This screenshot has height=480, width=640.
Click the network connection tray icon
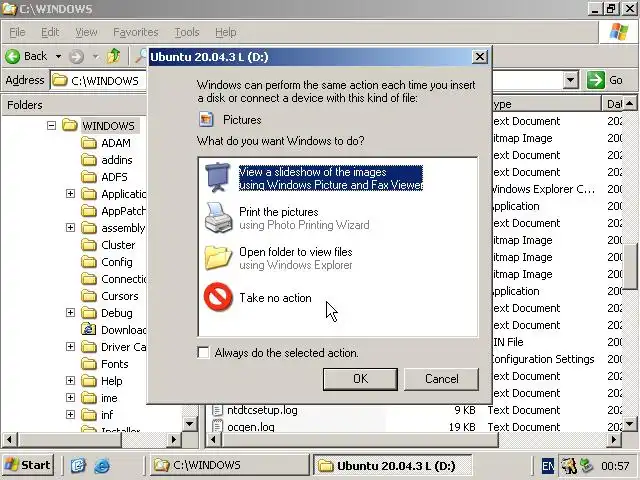pyautogui.click(x=587, y=465)
